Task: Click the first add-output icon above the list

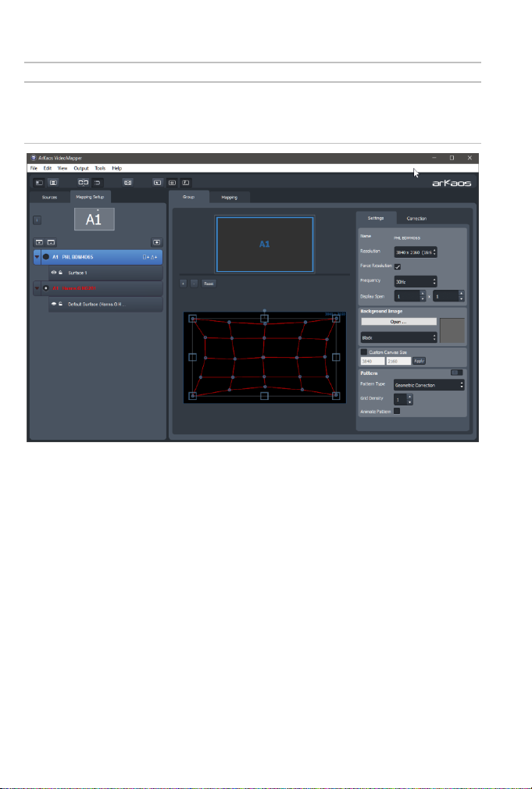Action: click(39, 242)
